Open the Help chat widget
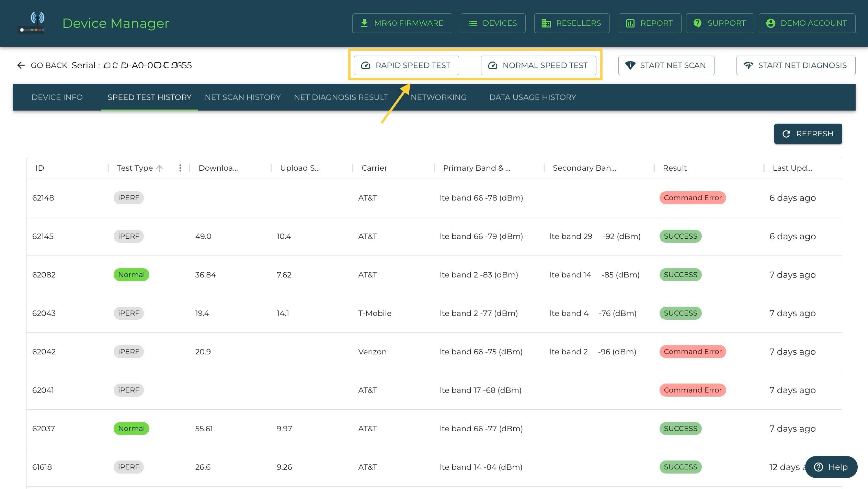This screenshot has width=868, height=489. tap(831, 467)
